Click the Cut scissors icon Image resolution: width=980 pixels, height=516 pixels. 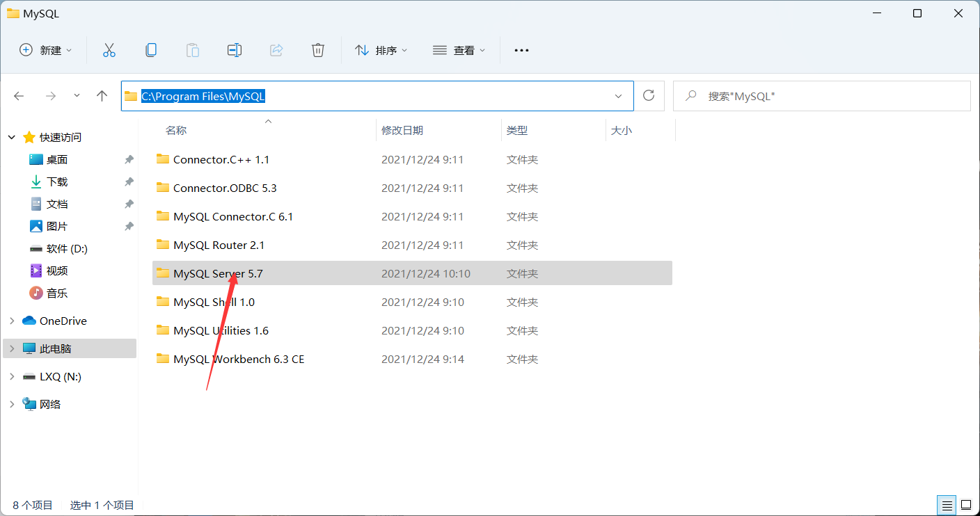109,50
